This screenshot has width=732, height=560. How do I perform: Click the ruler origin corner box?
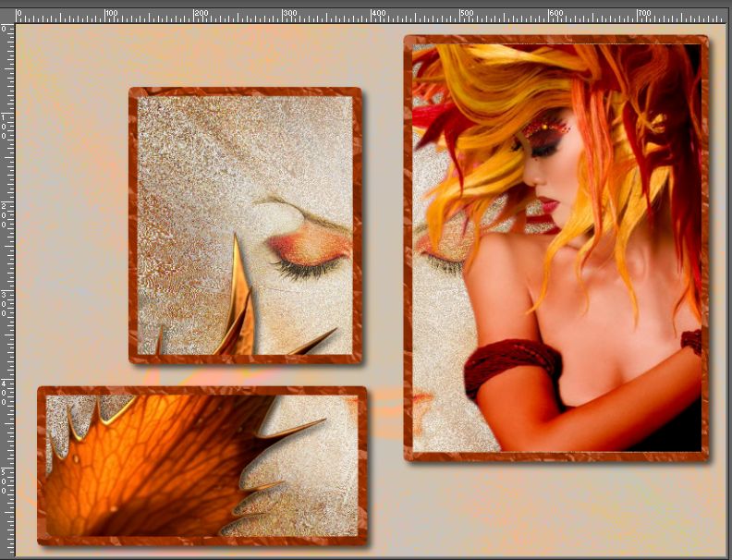(x=6, y=16)
